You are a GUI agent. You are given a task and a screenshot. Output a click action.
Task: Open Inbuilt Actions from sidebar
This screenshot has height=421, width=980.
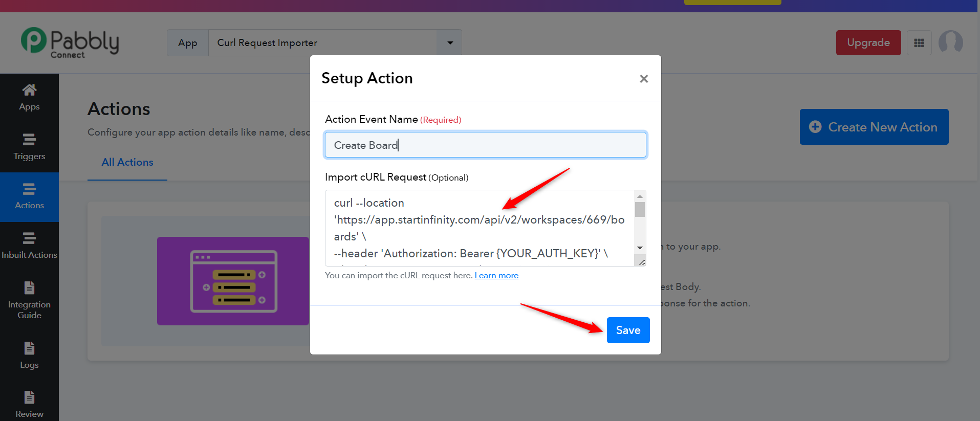click(x=29, y=246)
